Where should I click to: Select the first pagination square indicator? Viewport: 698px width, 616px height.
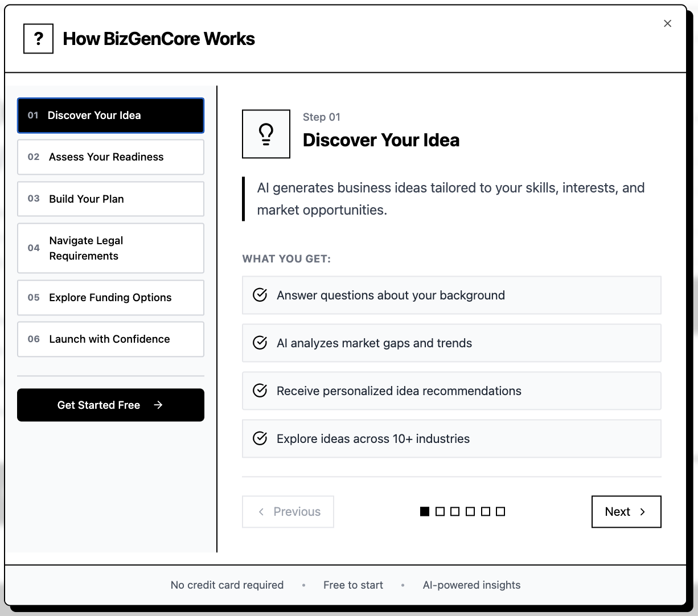pos(425,511)
